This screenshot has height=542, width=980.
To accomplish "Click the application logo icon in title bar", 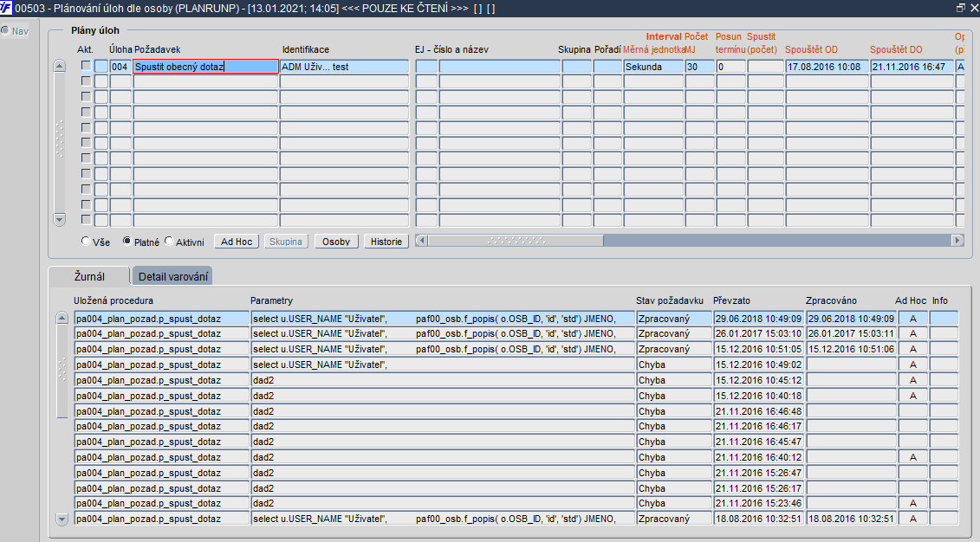I will (x=6, y=8).
